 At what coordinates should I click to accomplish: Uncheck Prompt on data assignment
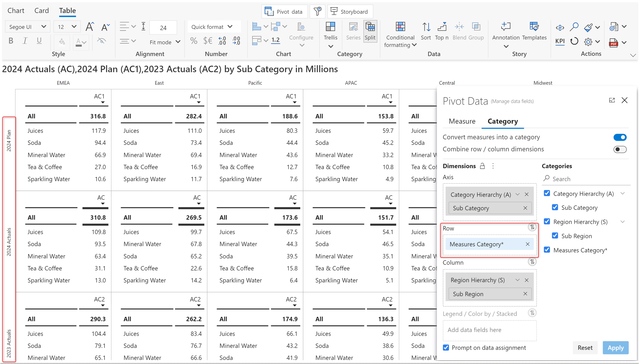coord(446,347)
